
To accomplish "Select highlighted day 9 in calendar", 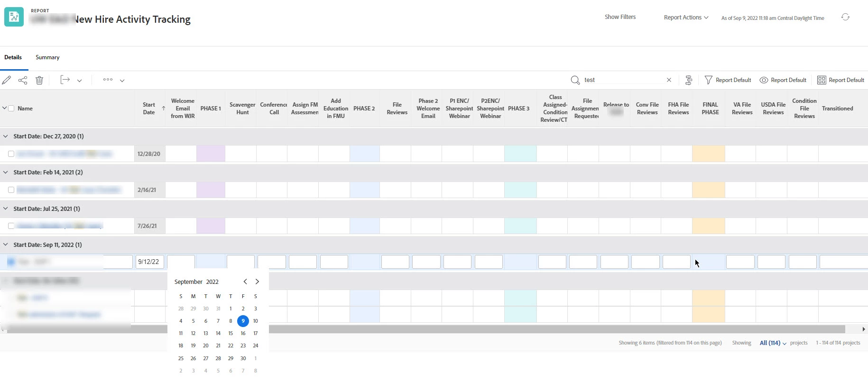I will 243,321.
